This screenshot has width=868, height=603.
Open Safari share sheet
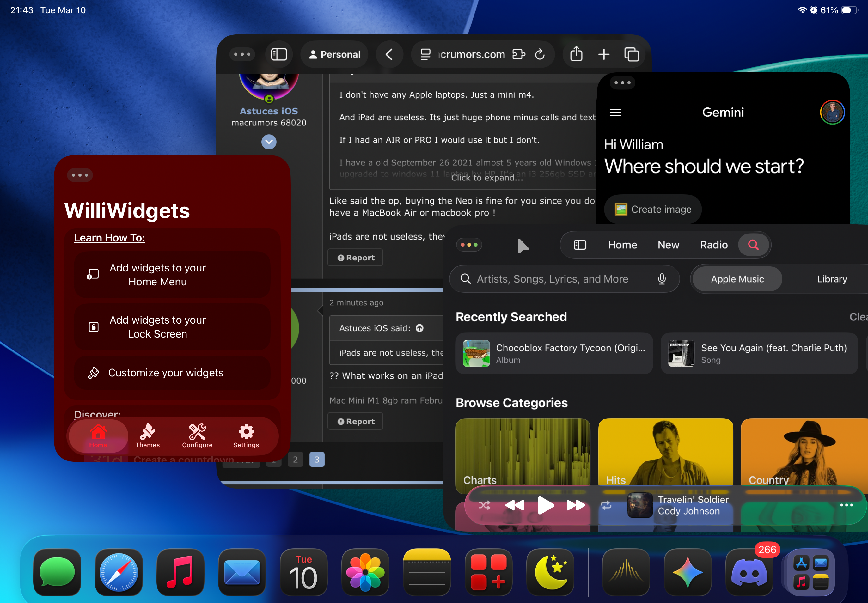(576, 54)
